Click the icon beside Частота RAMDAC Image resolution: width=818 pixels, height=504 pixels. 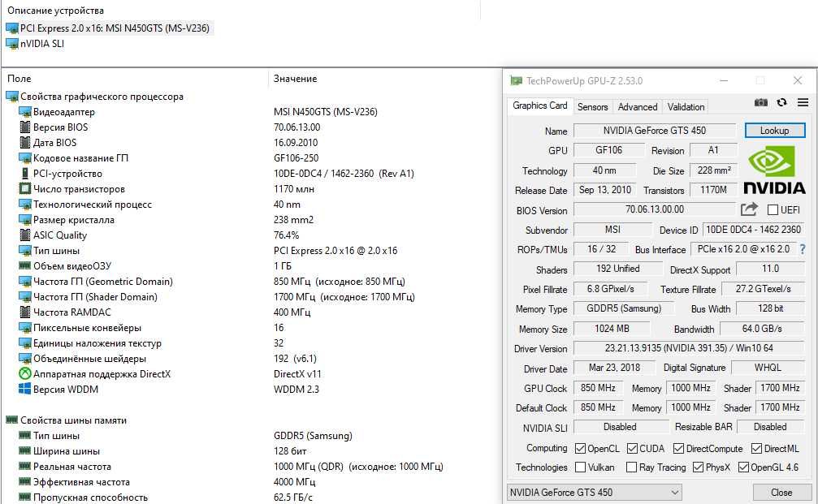(x=24, y=312)
